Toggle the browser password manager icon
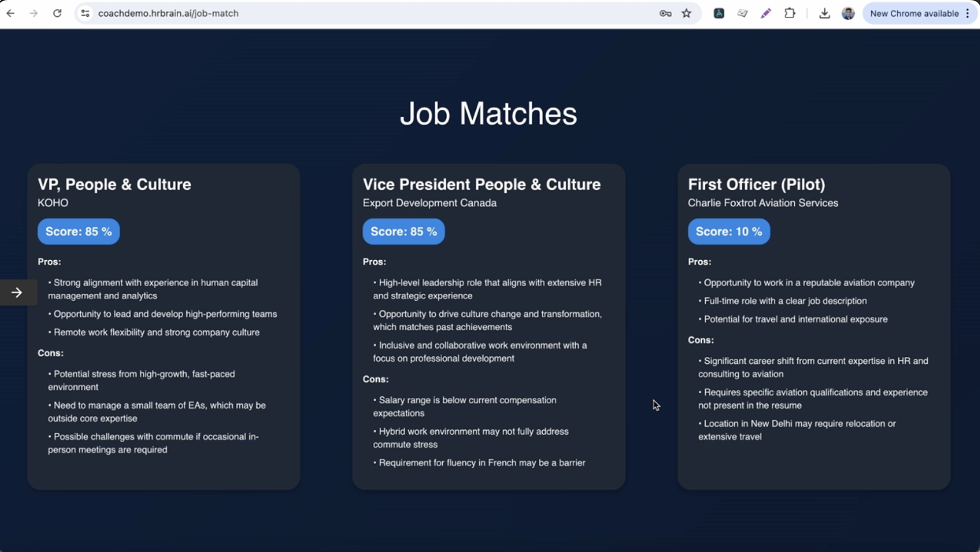Viewport: 980px width, 552px height. click(665, 13)
